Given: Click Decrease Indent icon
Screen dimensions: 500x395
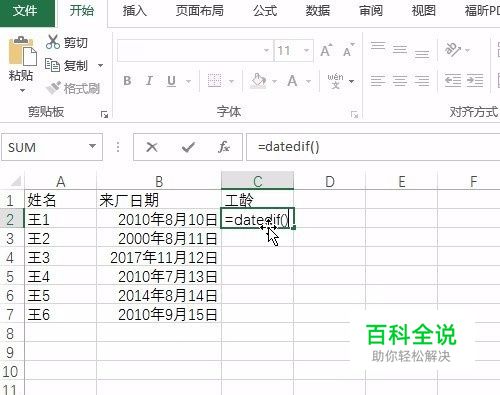Looking at the screenshot, I should point(453,81).
